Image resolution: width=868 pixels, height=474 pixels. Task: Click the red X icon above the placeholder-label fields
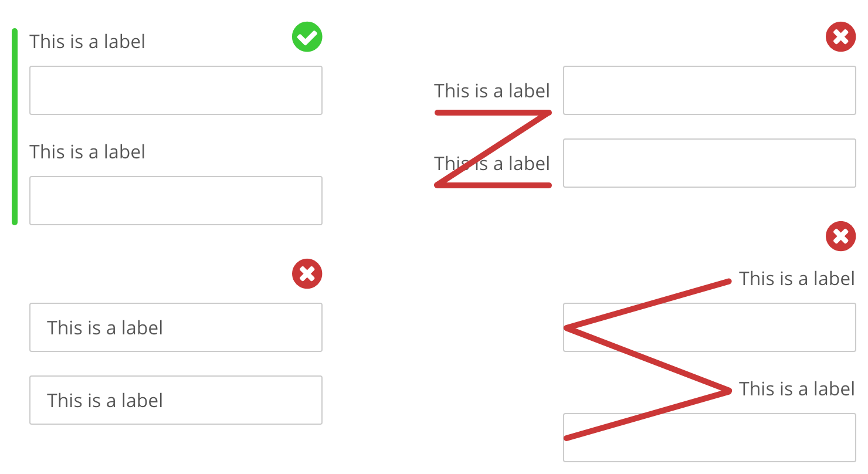307,274
